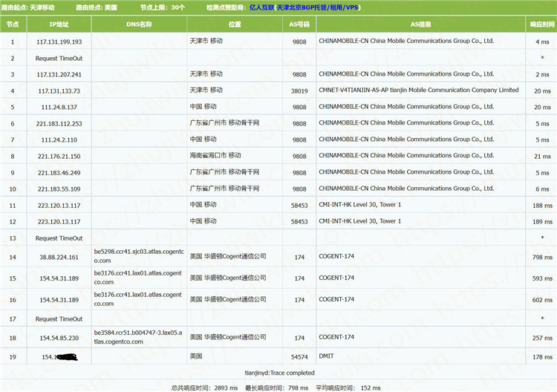Click the 位置 column header
Screen dimensions: 557x392
tap(235, 24)
